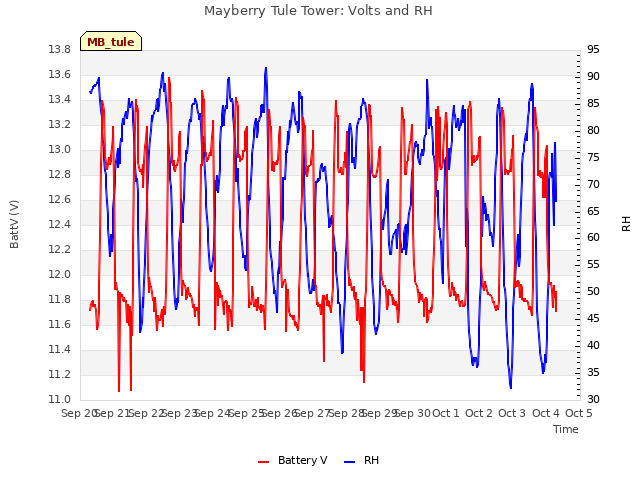
Task: Click the 13.8 voltage tick label
Action: click(60, 49)
